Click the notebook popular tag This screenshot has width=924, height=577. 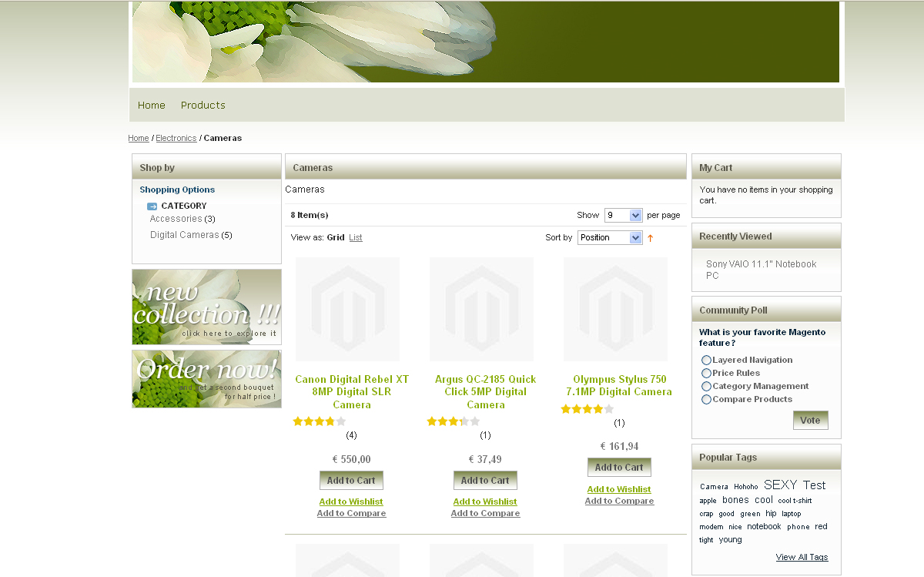click(x=764, y=527)
